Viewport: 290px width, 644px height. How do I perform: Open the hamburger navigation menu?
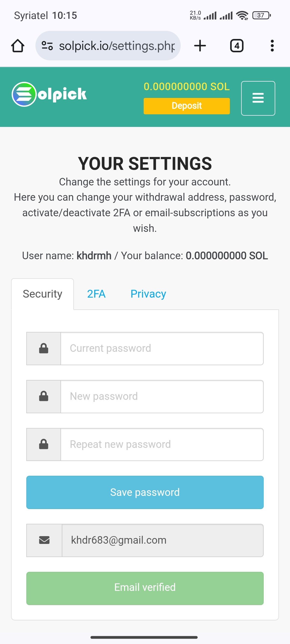(258, 98)
